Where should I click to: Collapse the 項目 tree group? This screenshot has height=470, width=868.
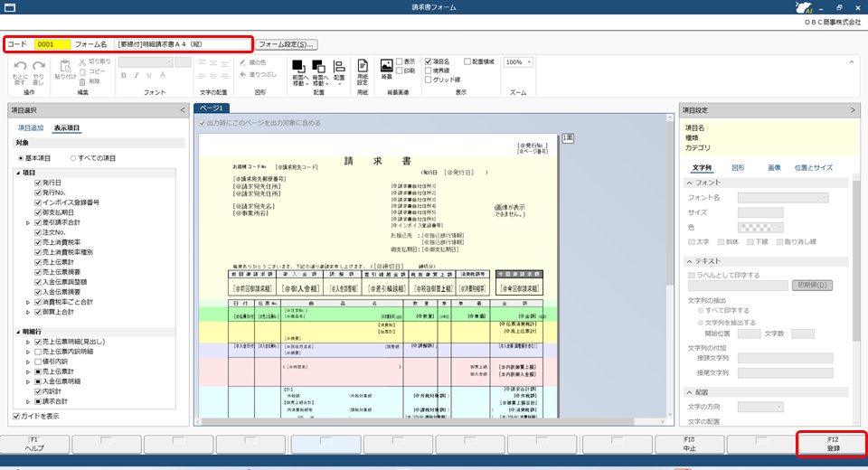[18, 173]
